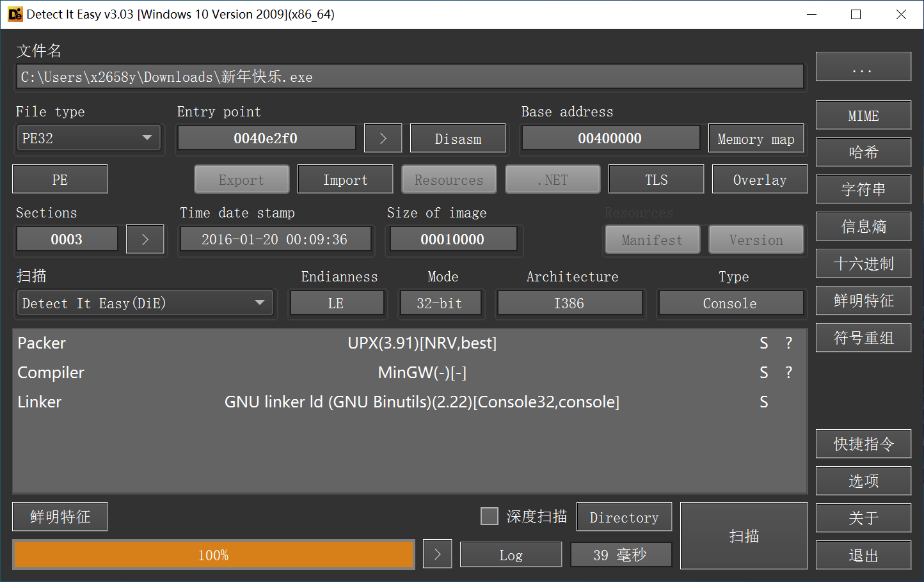
Task: Open the File type PE32 dropdown
Action: tap(89, 138)
